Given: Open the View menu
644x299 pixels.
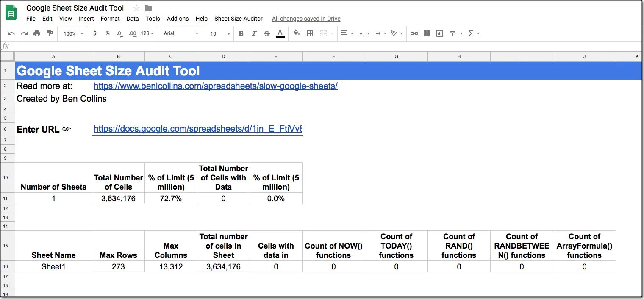Looking at the screenshot, I should (66, 19).
